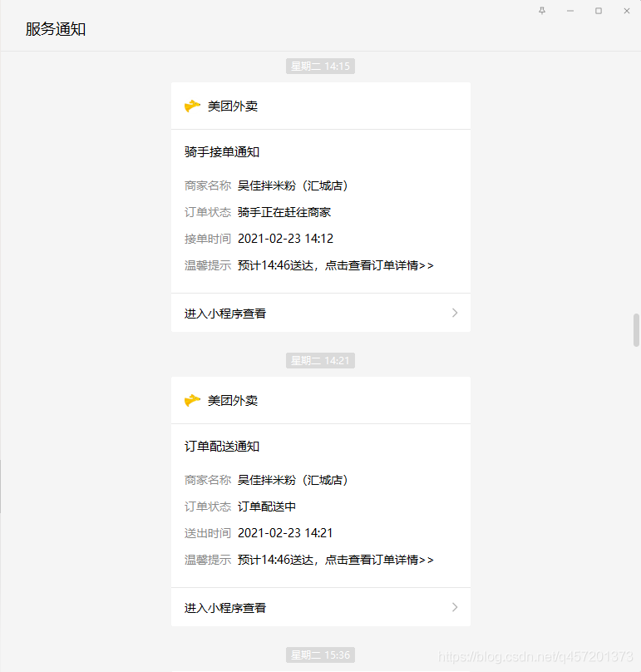Minimize the service notification window

[x=570, y=11]
